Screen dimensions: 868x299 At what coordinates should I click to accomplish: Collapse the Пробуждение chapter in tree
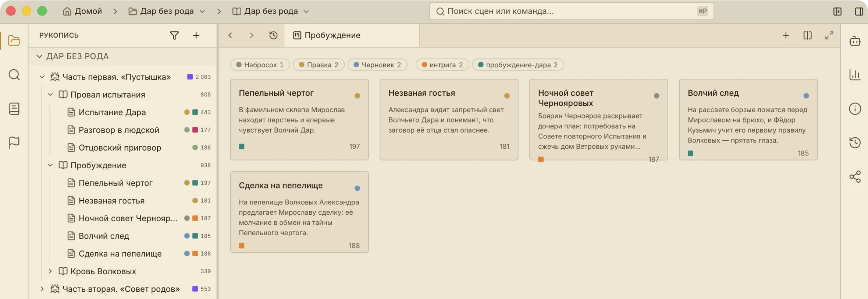coord(50,165)
